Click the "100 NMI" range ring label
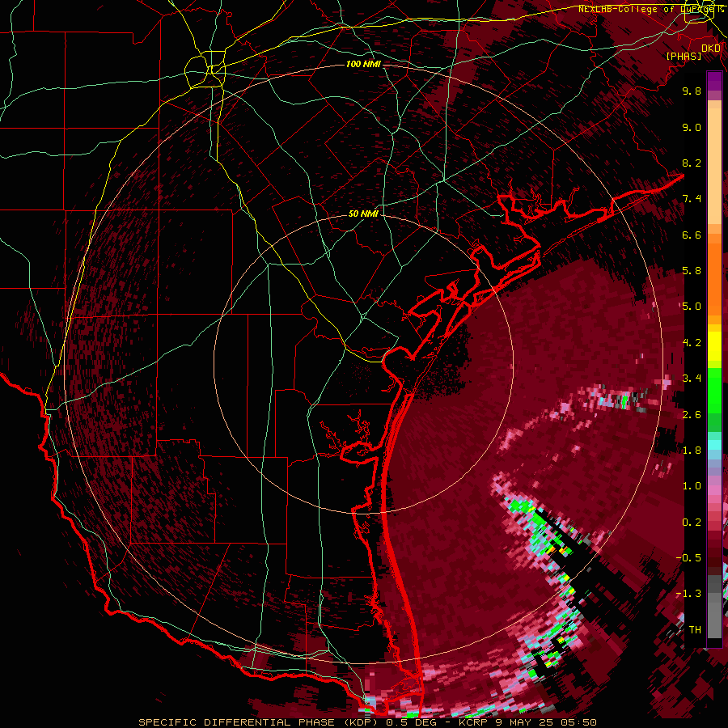 click(363, 64)
